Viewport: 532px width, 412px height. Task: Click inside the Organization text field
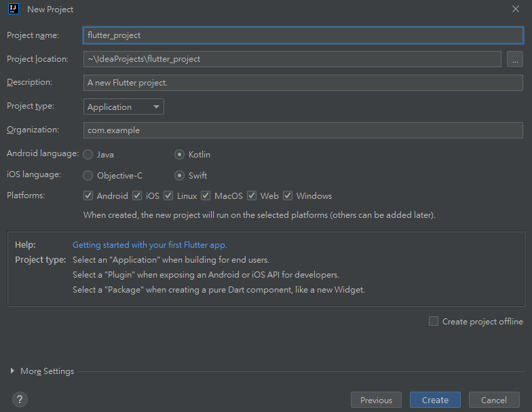click(x=303, y=130)
